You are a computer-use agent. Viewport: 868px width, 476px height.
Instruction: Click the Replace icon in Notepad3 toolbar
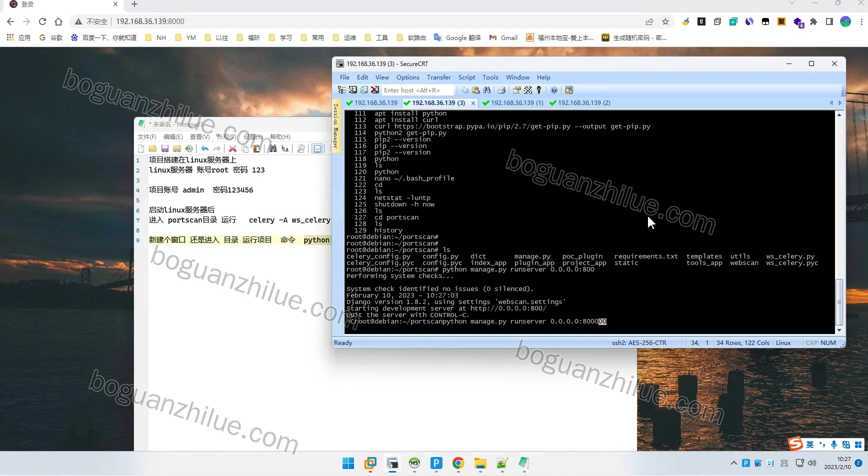pos(285,148)
